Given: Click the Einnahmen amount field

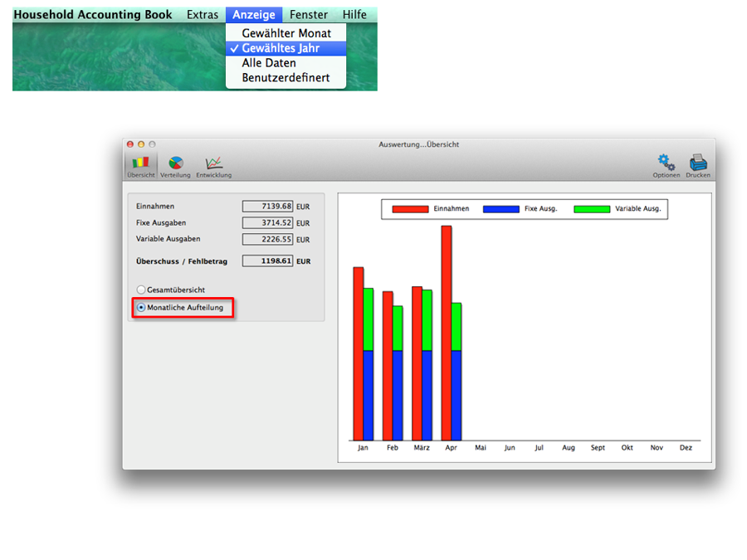Looking at the screenshot, I should click(x=267, y=207).
